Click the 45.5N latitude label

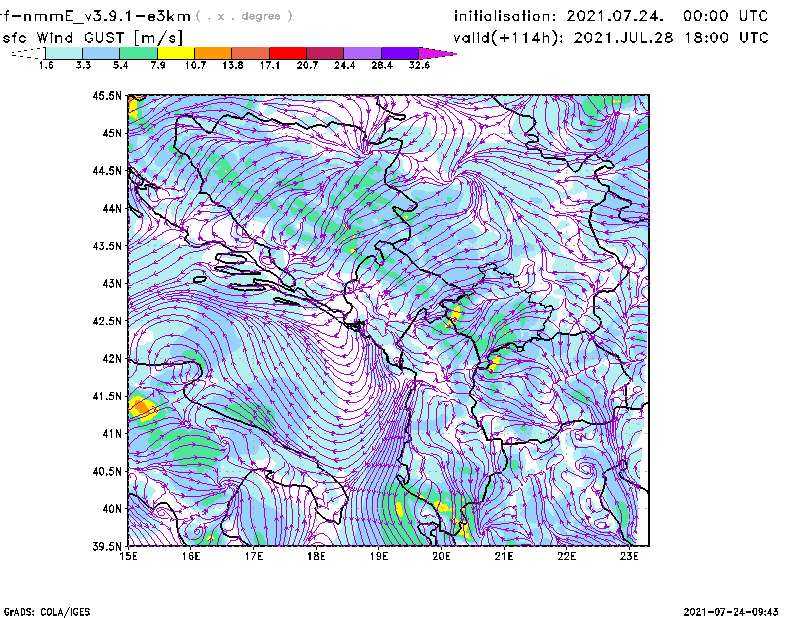tap(107, 95)
